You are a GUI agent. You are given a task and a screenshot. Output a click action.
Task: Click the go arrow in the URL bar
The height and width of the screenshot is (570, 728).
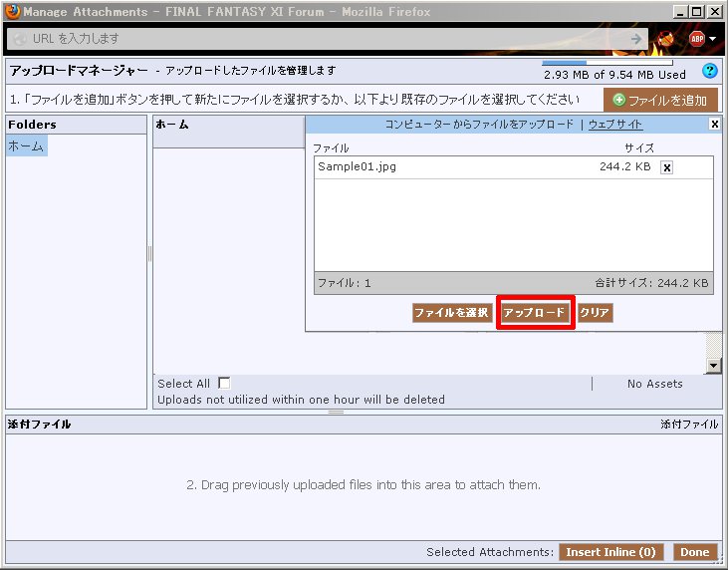637,39
